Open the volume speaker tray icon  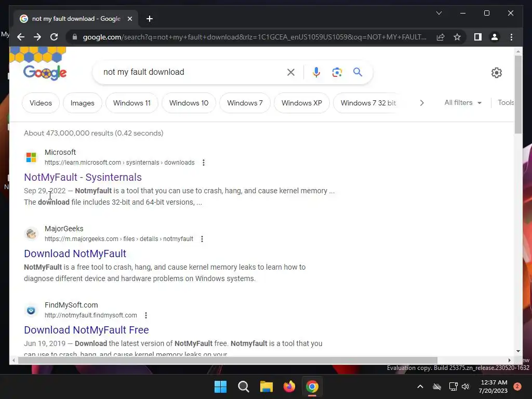[x=465, y=387]
